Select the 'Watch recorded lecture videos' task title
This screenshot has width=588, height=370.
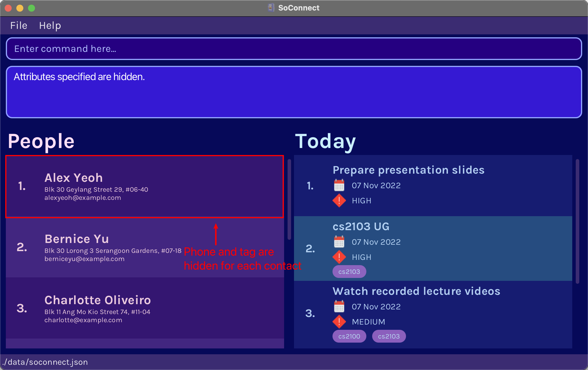point(416,291)
